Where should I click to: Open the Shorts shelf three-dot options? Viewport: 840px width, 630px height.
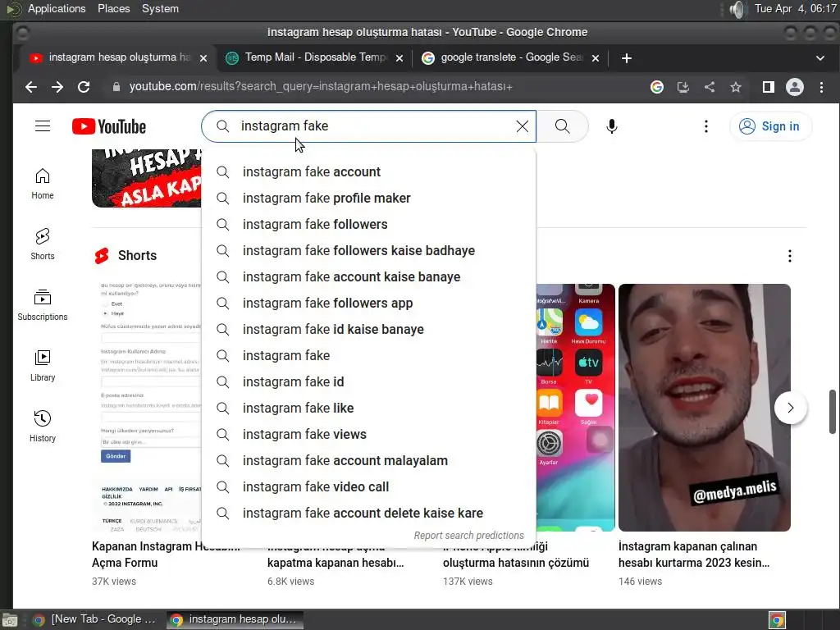click(790, 256)
